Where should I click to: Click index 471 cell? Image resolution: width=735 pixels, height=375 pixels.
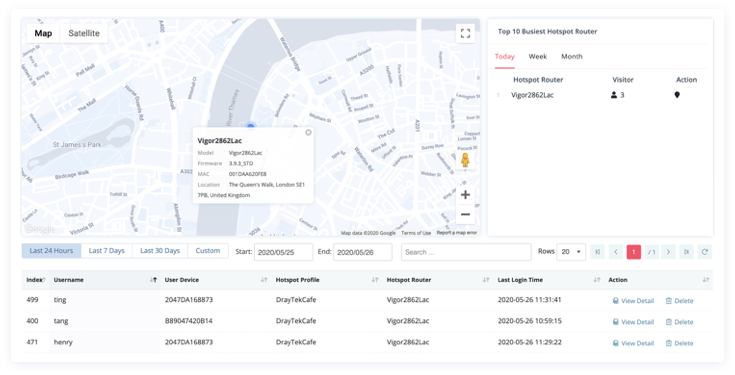point(32,342)
